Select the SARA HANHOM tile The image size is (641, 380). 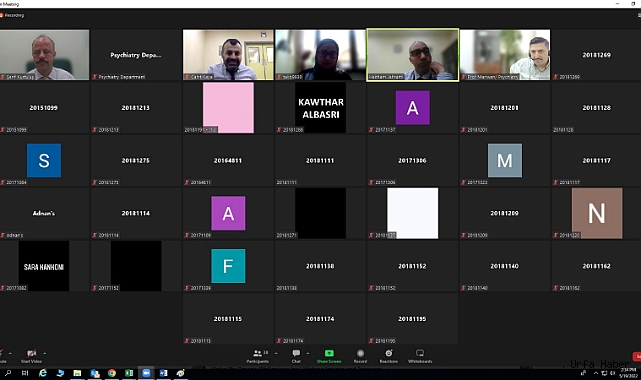pos(44,266)
